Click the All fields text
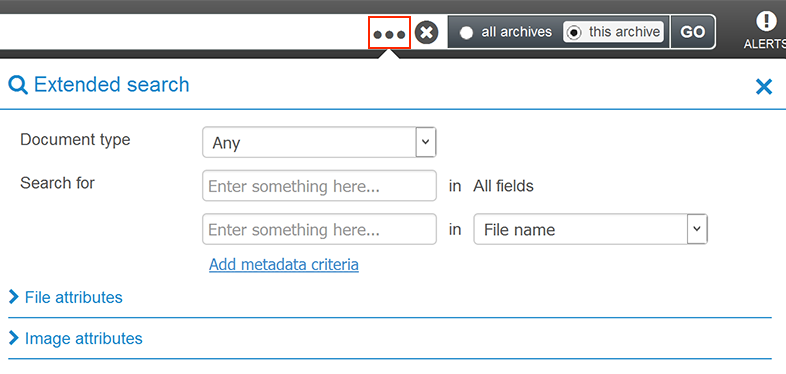Screen dimensions: 786x374 tap(503, 186)
